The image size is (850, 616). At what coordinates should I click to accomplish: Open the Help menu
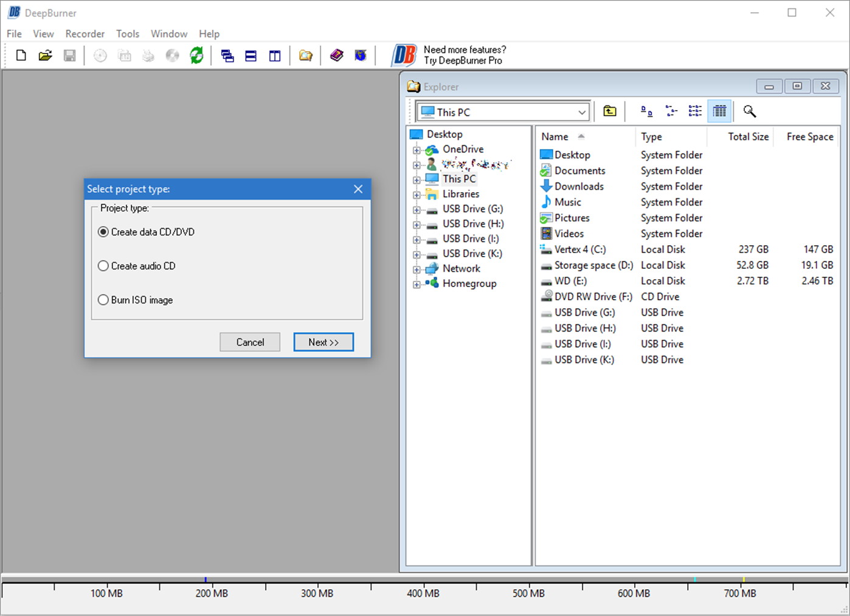tap(209, 34)
